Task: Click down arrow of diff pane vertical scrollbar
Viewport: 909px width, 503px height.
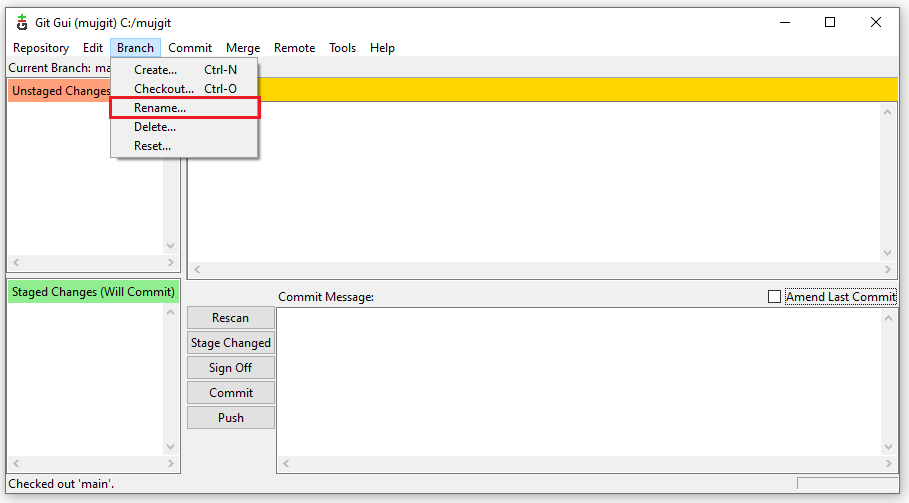Action: pyautogui.click(x=888, y=253)
